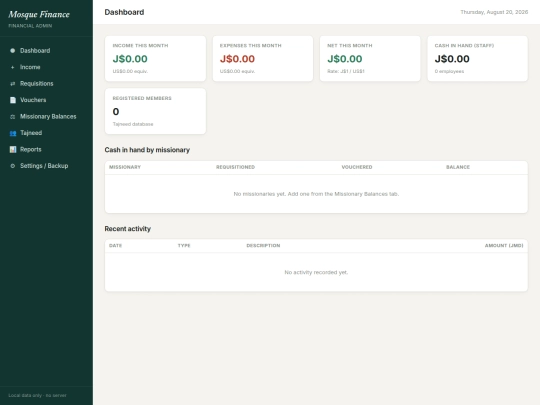Click the Reports bar chart icon

tap(13, 149)
